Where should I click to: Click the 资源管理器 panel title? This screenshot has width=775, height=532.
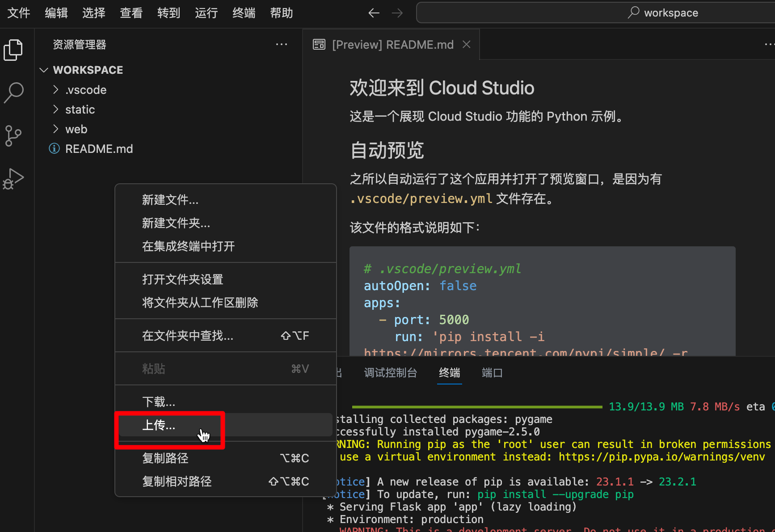tap(80, 45)
